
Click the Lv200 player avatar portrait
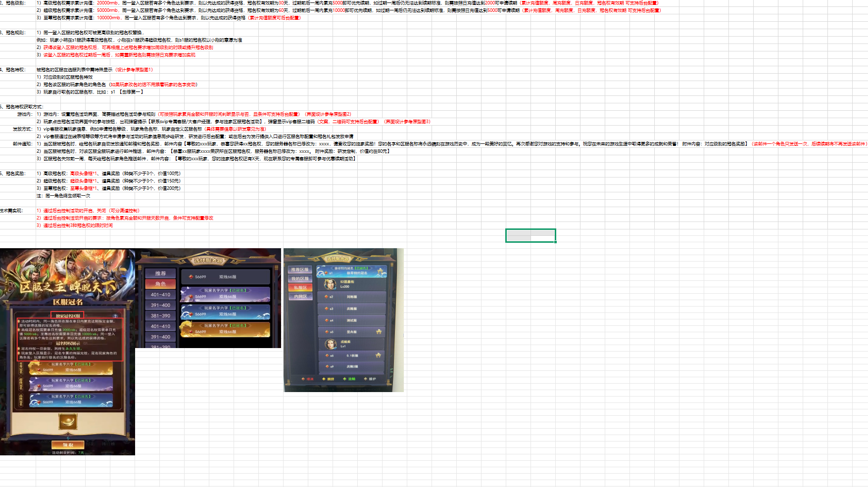(x=330, y=284)
